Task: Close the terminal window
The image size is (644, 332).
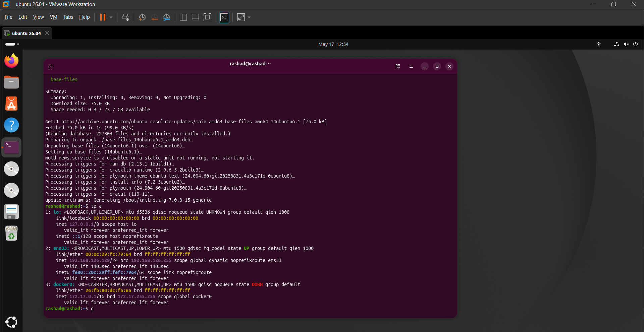Action: coord(449,66)
